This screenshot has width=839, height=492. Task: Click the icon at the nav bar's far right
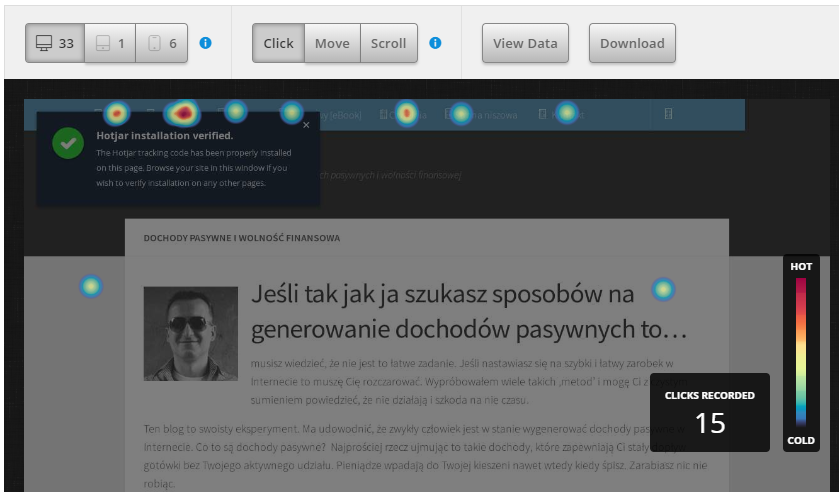pos(668,113)
